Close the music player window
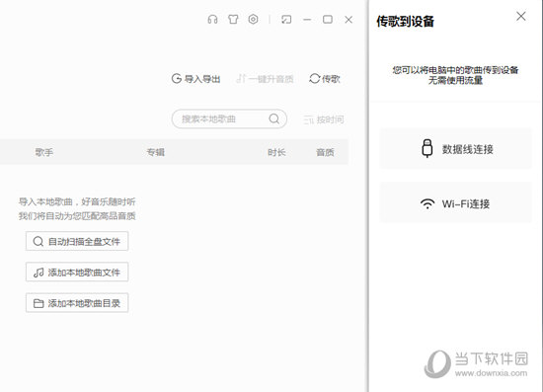This screenshot has width=543, height=392. [349, 20]
